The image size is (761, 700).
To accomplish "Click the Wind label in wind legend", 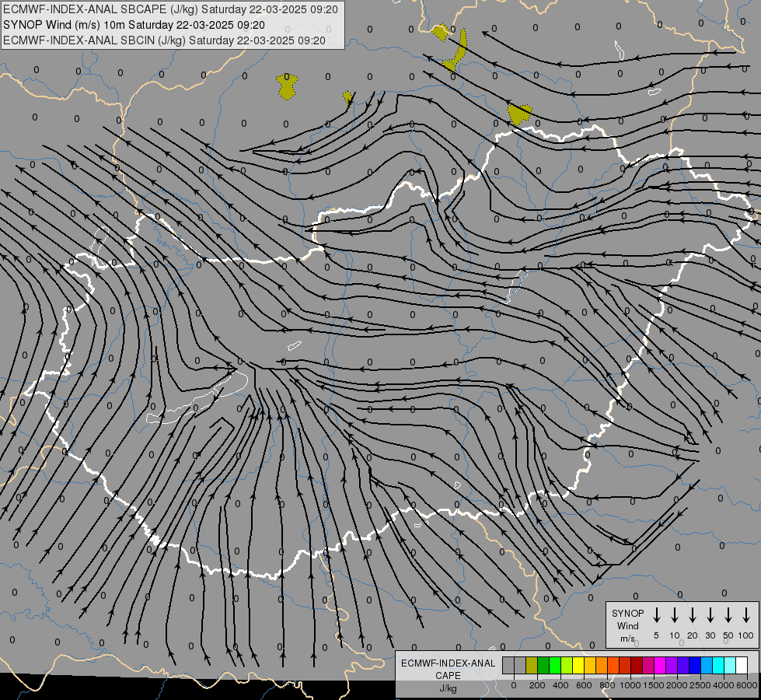I will click(627, 625).
